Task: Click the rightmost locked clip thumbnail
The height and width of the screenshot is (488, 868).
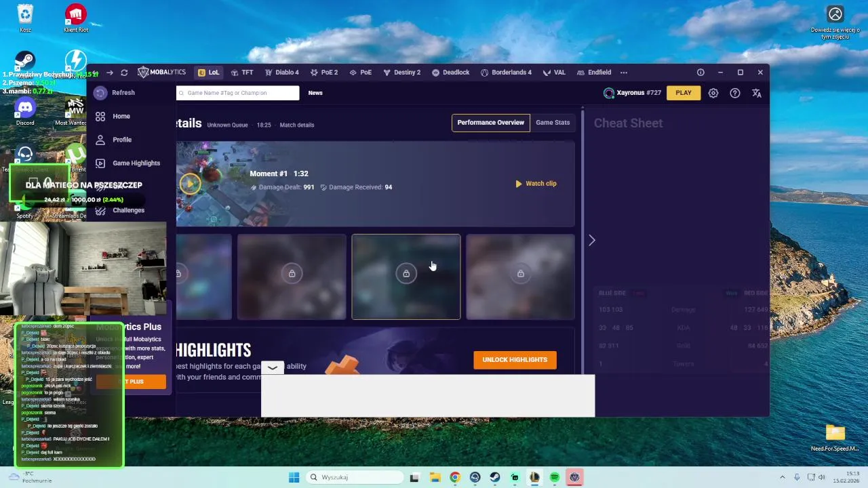Action: pos(521,277)
